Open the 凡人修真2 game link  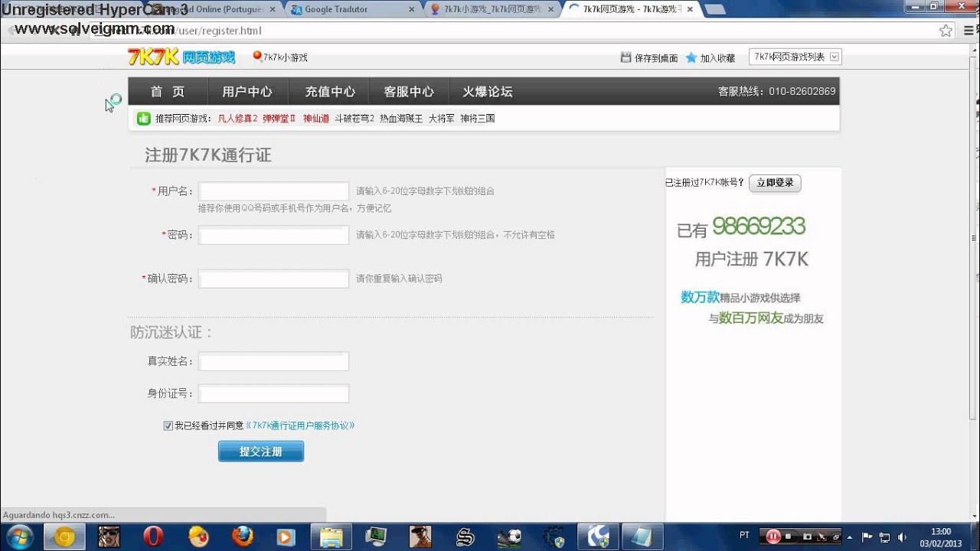click(x=237, y=119)
